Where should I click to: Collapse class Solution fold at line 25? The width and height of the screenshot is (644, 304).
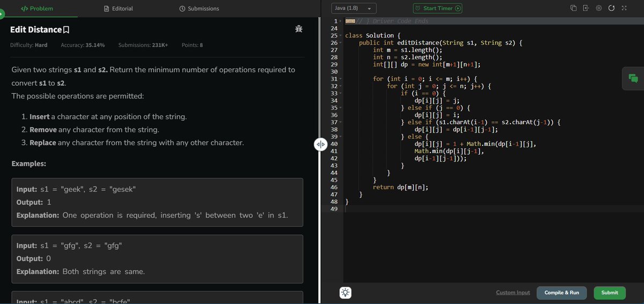click(x=341, y=35)
